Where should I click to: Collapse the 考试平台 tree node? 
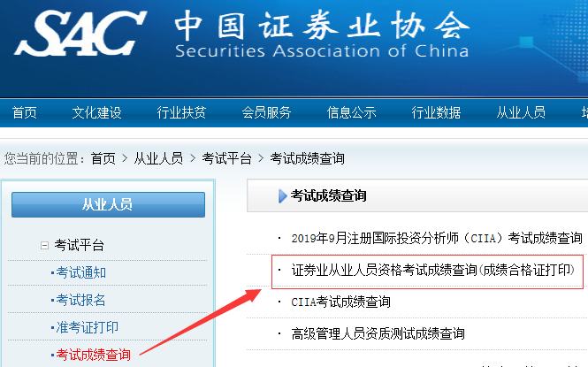pyautogui.click(x=44, y=245)
